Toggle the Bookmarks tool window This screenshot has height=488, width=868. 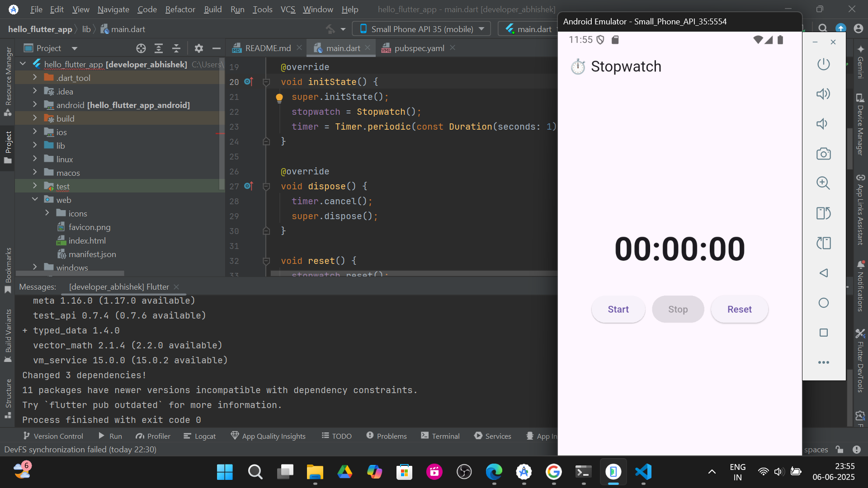pos(8,270)
